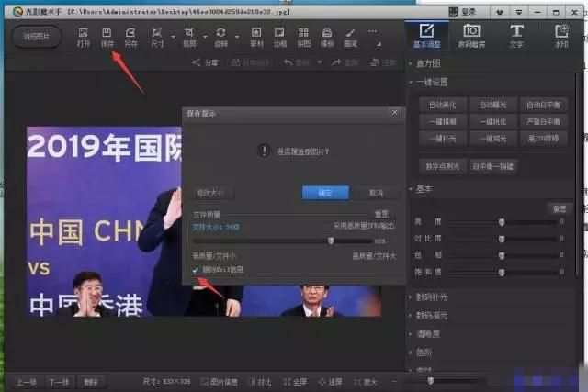
Task: Switch to the 基本调整 basic adjust tab
Action: (426, 36)
